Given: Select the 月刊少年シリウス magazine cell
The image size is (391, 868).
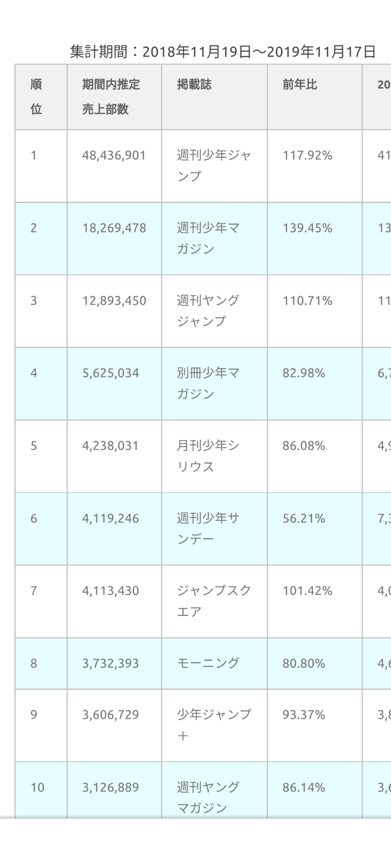Looking at the screenshot, I should 214,456.
